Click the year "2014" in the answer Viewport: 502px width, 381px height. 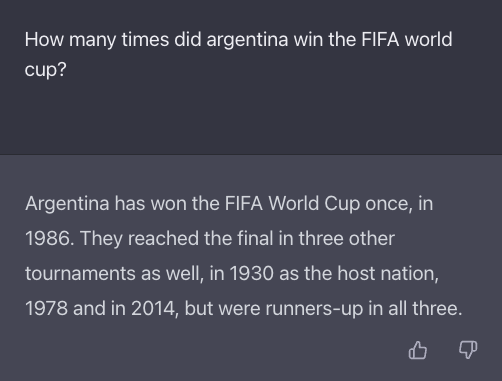153,308
